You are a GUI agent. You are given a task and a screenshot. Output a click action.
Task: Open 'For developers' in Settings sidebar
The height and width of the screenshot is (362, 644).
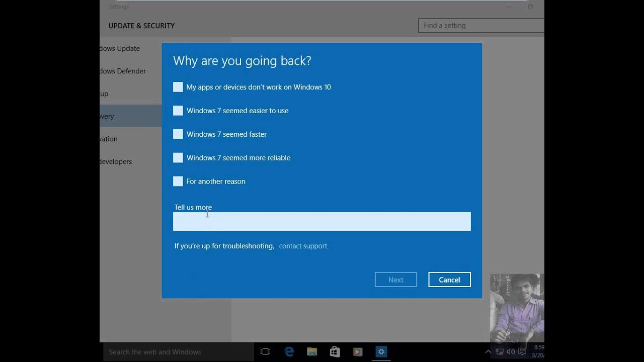(116, 161)
